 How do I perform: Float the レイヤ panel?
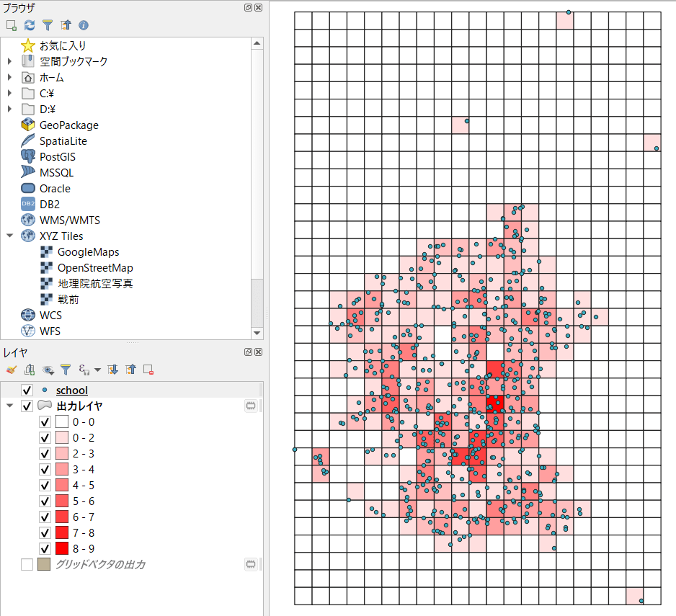248,352
